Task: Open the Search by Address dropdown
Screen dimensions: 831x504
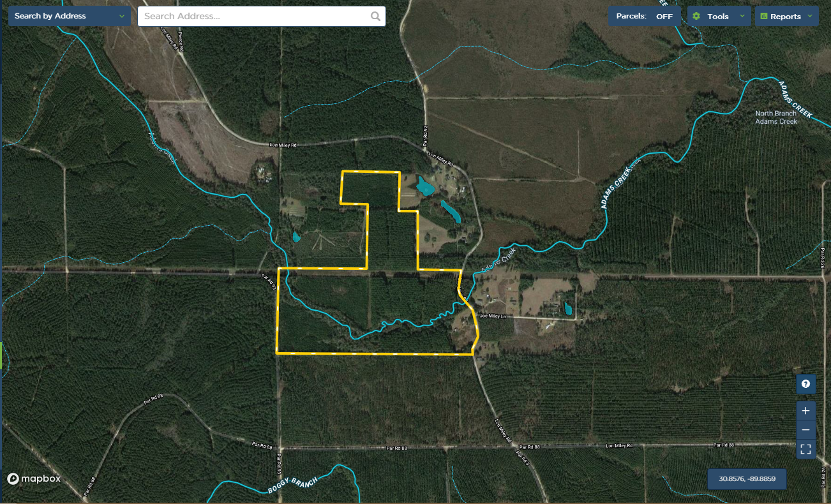Action: point(70,16)
